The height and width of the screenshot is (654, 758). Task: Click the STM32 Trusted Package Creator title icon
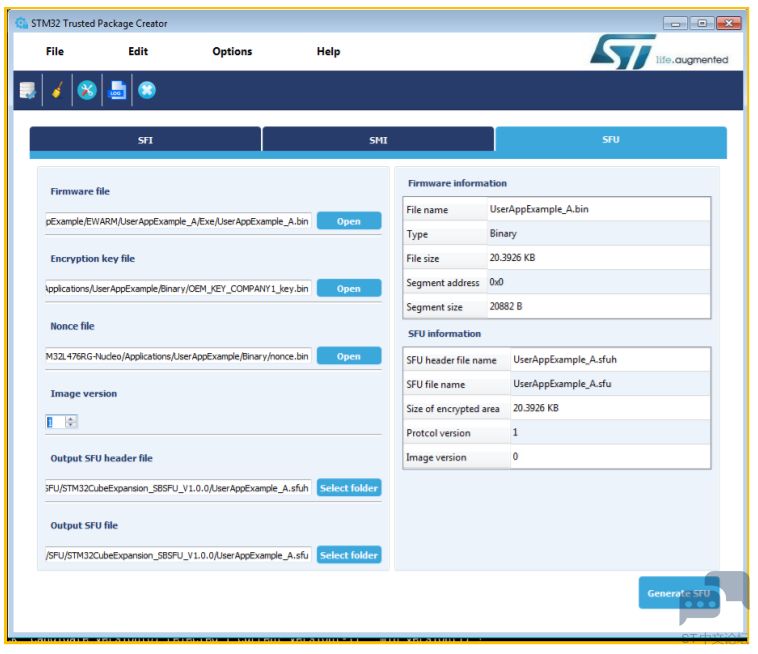(x=21, y=23)
